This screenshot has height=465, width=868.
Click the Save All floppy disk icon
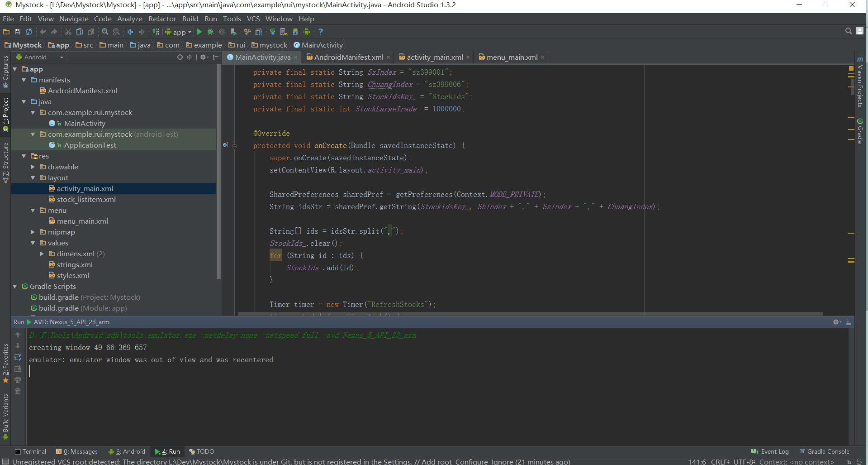point(18,32)
